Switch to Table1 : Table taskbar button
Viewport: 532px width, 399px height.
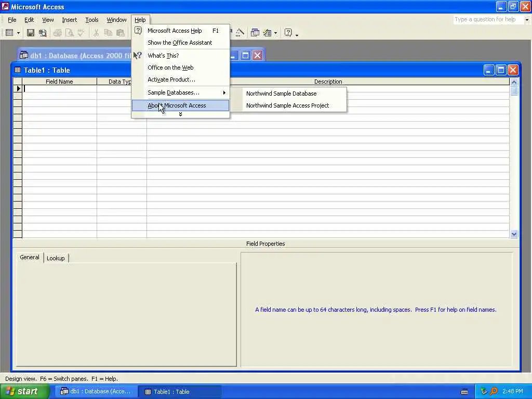pyautogui.click(x=180, y=392)
